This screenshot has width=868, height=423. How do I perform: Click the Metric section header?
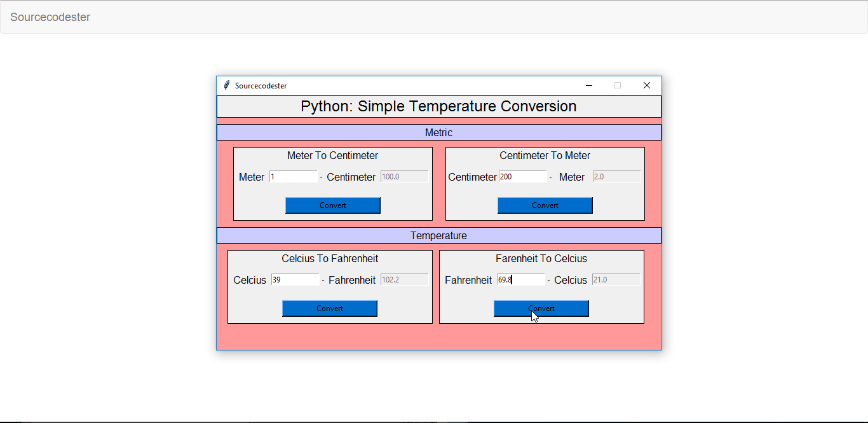pos(439,132)
